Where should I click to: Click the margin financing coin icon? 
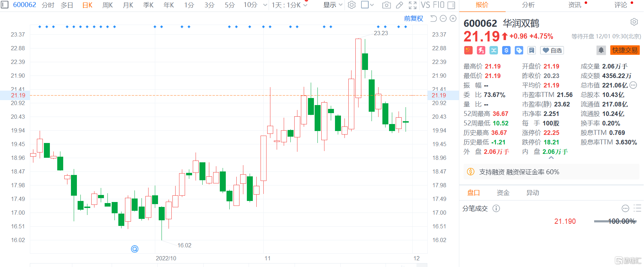(x=471, y=172)
